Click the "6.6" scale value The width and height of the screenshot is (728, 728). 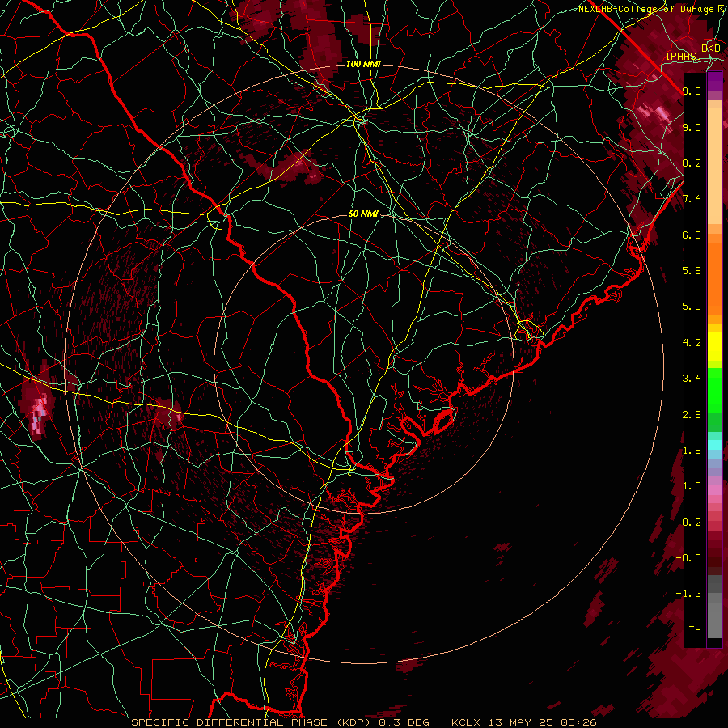coord(692,235)
